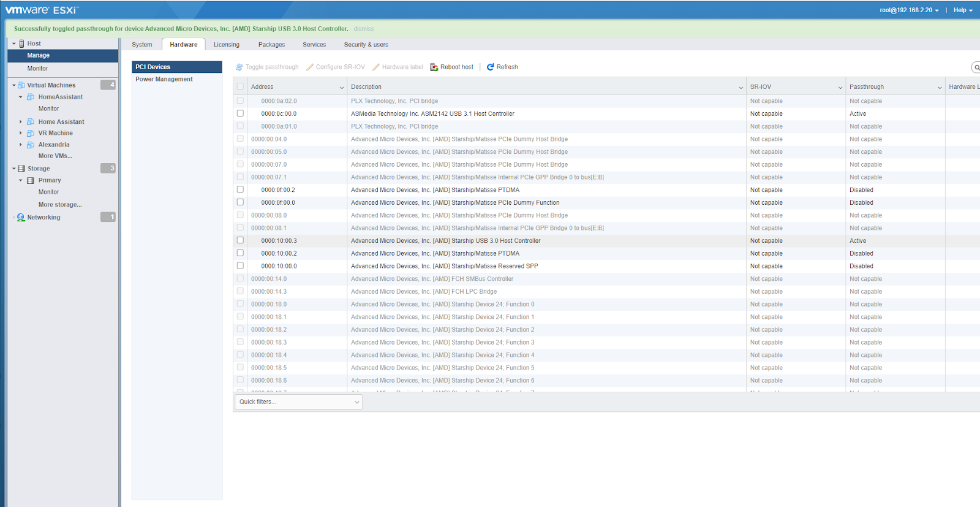This screenshot has width=980, height=507.
Task: Click the Reboot host icon
Action: [434, 67]
